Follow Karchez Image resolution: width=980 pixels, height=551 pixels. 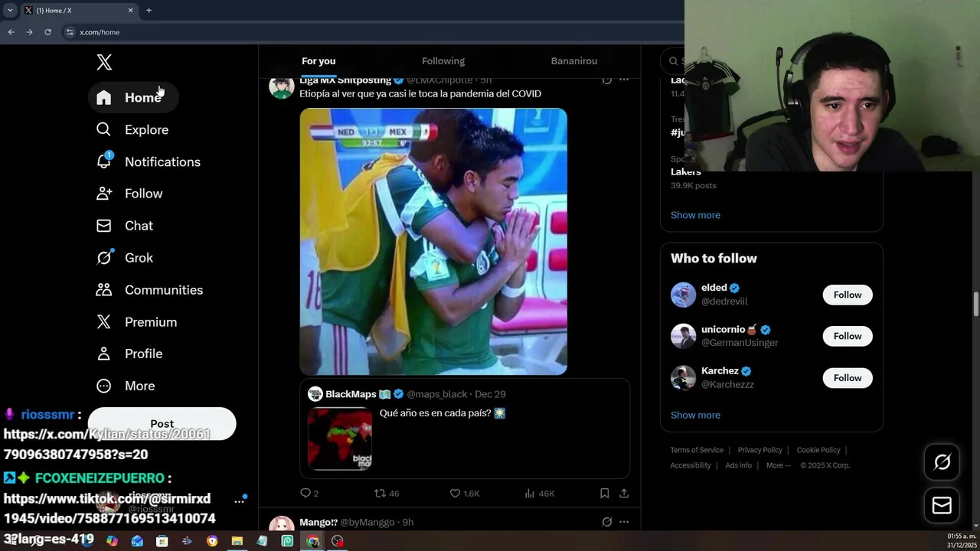coord(848,378)
